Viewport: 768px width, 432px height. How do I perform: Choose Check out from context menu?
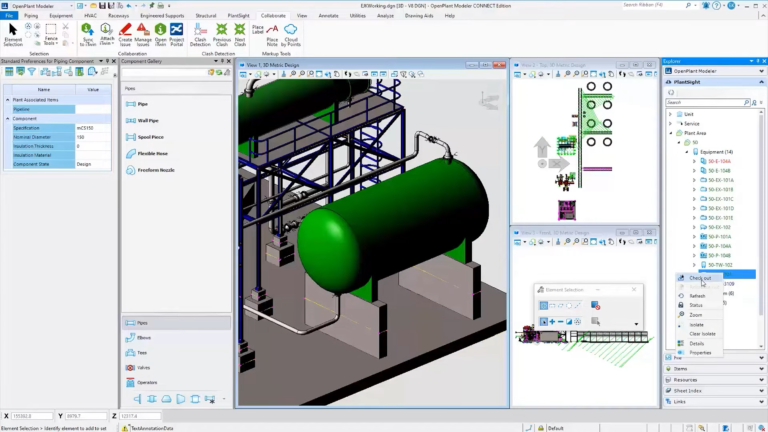point(699,278)
